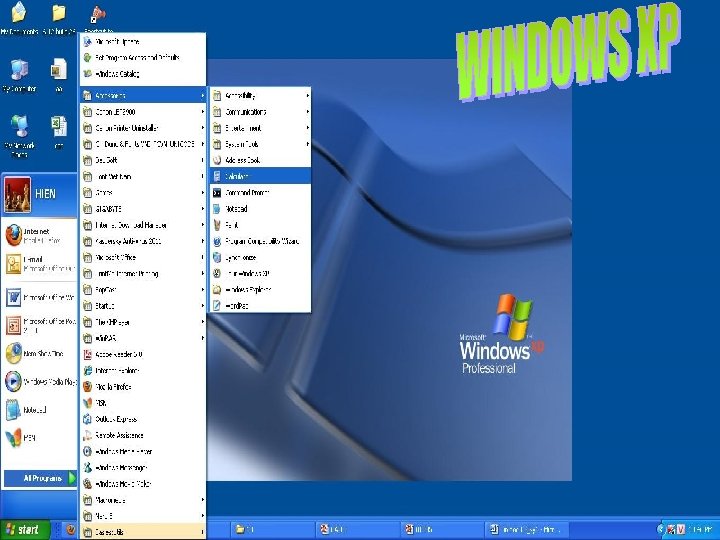
Task: Click the Start button
Action: pos(25,530)
